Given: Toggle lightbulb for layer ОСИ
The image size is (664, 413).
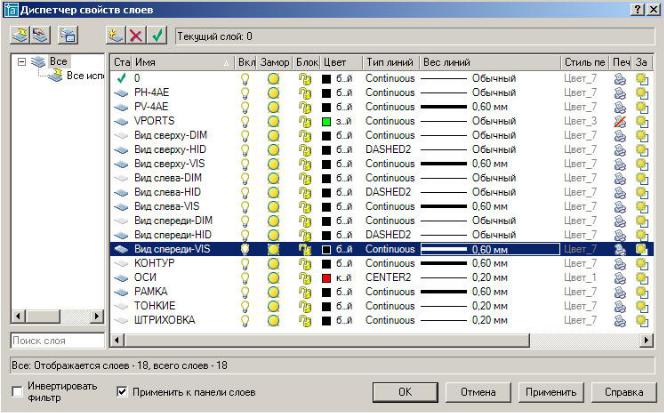Looking at the screenshot, I should [245, 277].
